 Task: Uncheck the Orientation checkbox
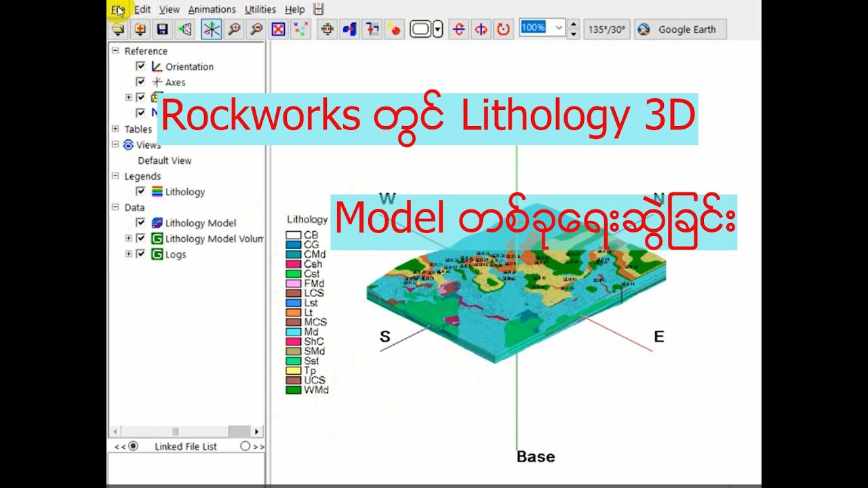tap(140, 66)
